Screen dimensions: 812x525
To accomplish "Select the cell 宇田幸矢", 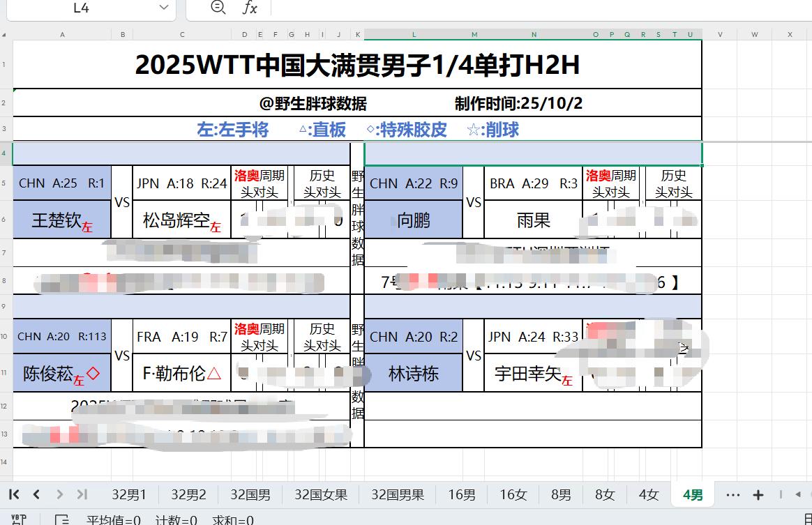I will coord(534,373).
